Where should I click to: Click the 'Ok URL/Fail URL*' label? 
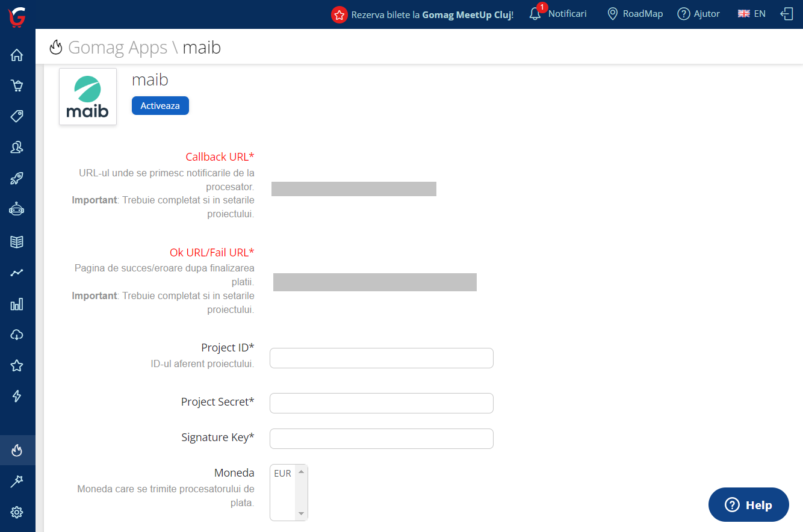[212, 252]
